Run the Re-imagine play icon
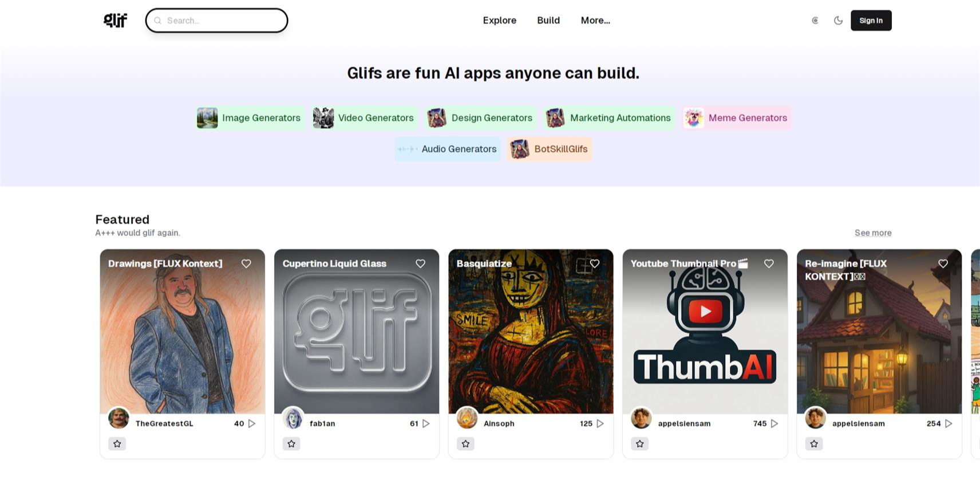This screenshot has height=484, width=980. [949, 424]
